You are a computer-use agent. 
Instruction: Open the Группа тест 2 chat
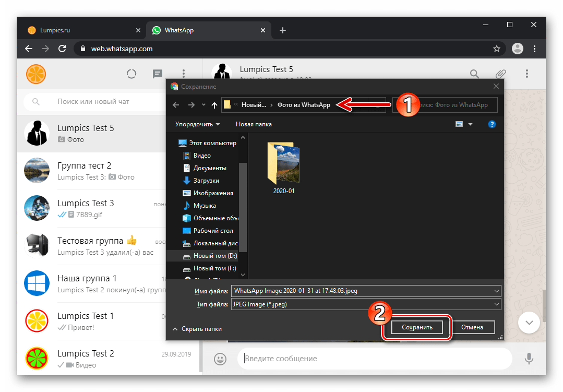[x=91, y=171]
